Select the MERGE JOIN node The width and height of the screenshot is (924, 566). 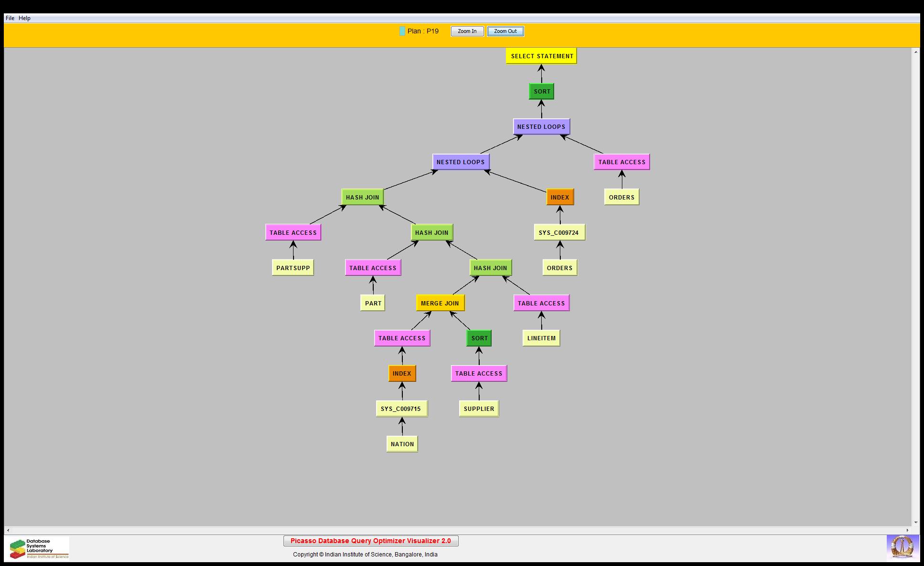tap(440, 303)
